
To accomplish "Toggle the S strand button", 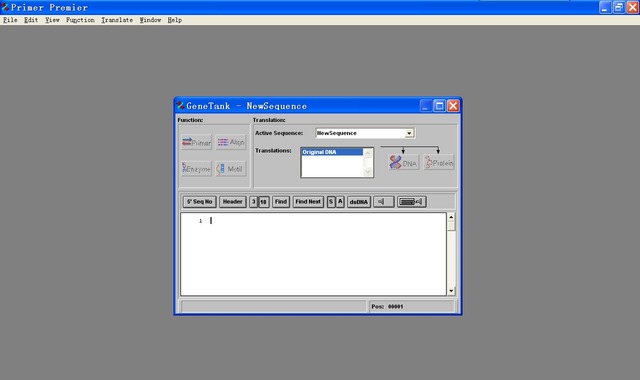I will 331,202.
